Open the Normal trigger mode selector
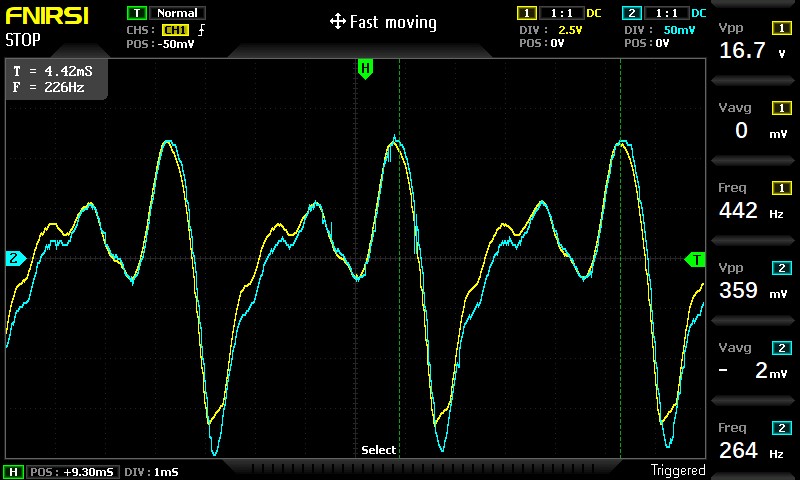Viewport: 800px width, 480px height. [x=177, y=14]
